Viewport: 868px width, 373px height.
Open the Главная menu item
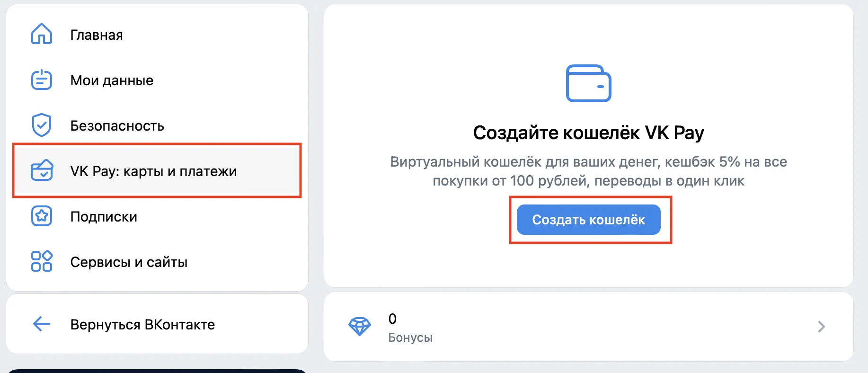coord(97,35)
